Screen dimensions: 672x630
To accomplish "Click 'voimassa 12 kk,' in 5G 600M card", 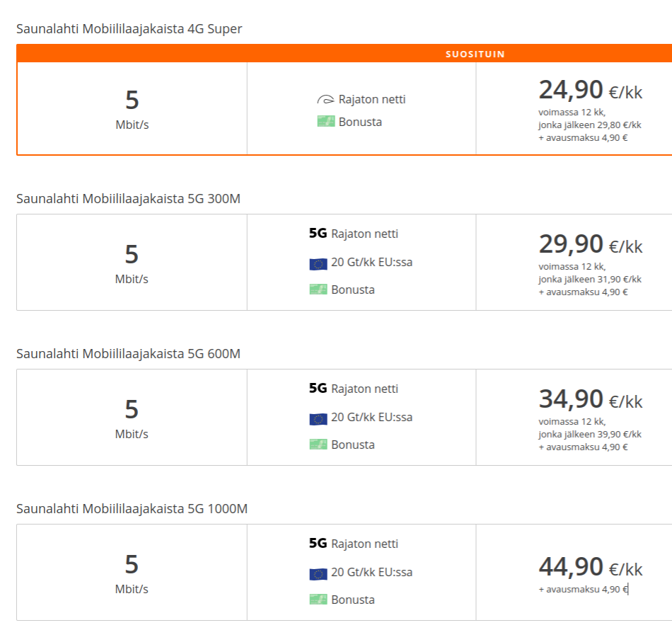I will [572, 422].
